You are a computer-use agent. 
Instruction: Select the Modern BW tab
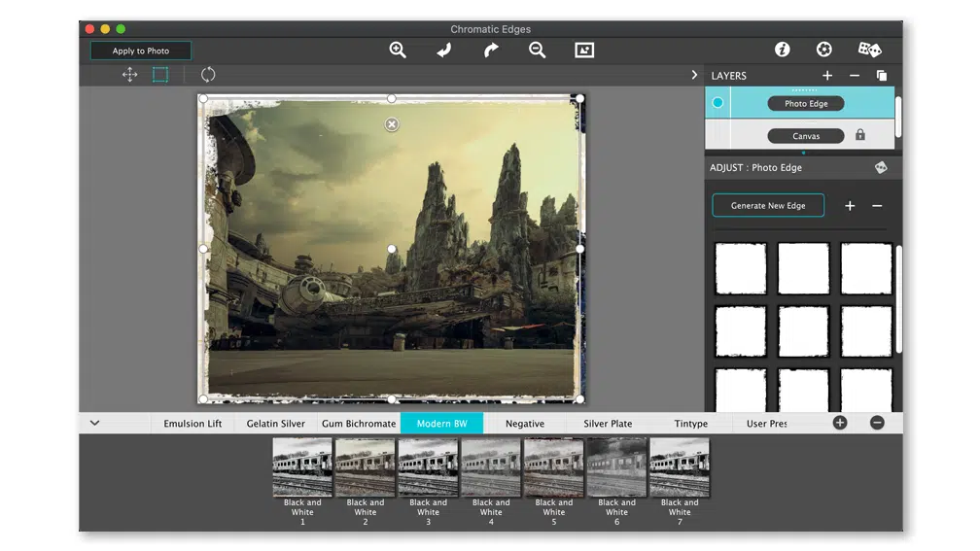pos(441,424)
